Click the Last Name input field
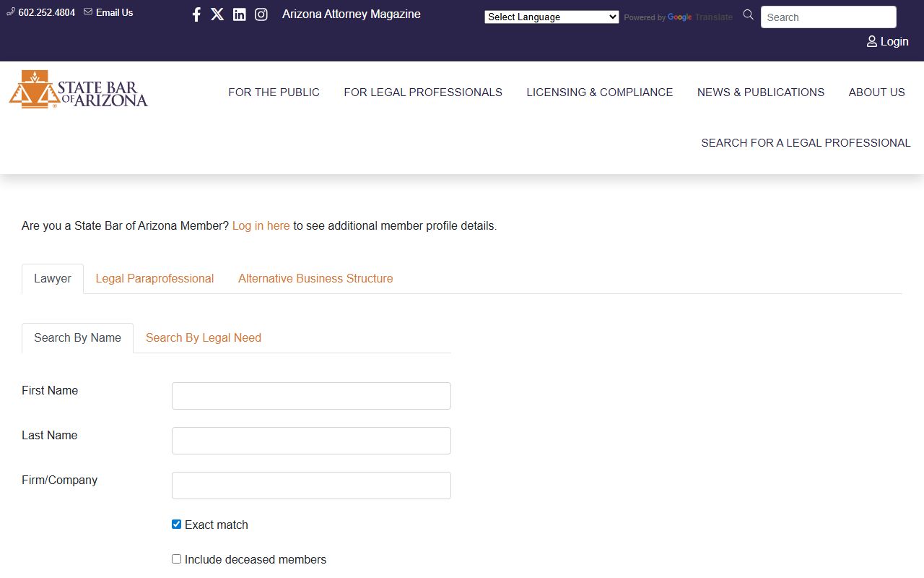Viewport: 924px width, 578px height. tap(311, 441)
